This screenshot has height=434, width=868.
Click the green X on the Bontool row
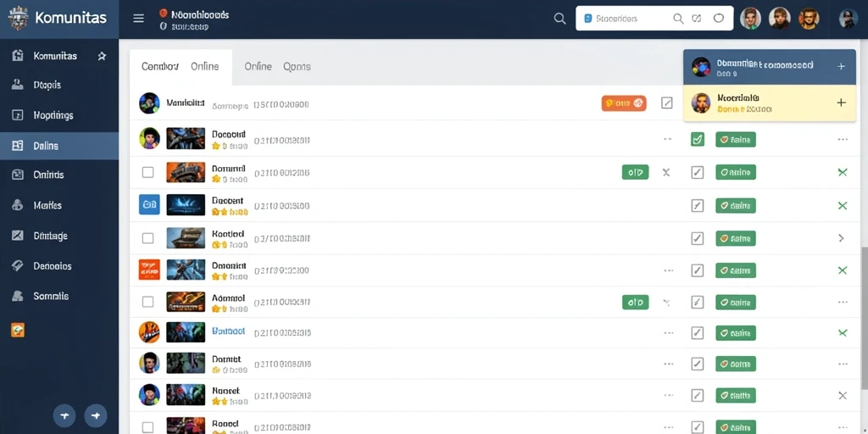(x=843, y=332)
